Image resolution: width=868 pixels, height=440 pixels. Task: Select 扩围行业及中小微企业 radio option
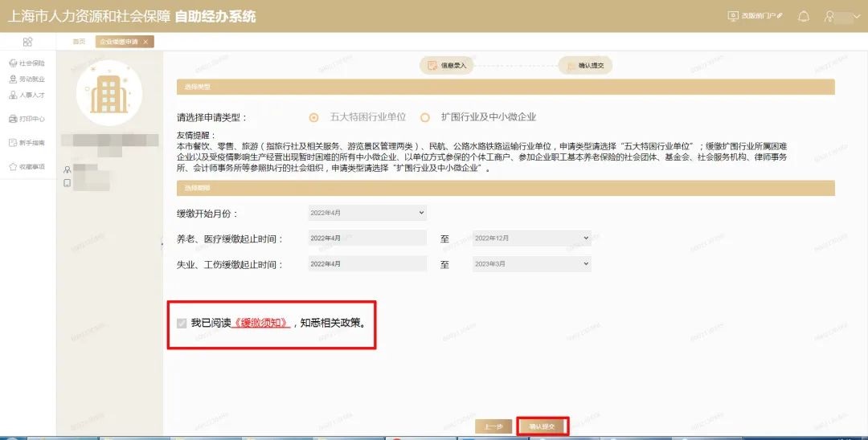click(424, 117)
